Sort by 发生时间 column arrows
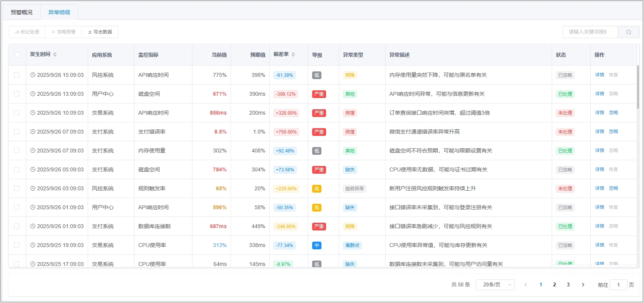This screenshot has height=303, width=644. click(x=55, y=54)
